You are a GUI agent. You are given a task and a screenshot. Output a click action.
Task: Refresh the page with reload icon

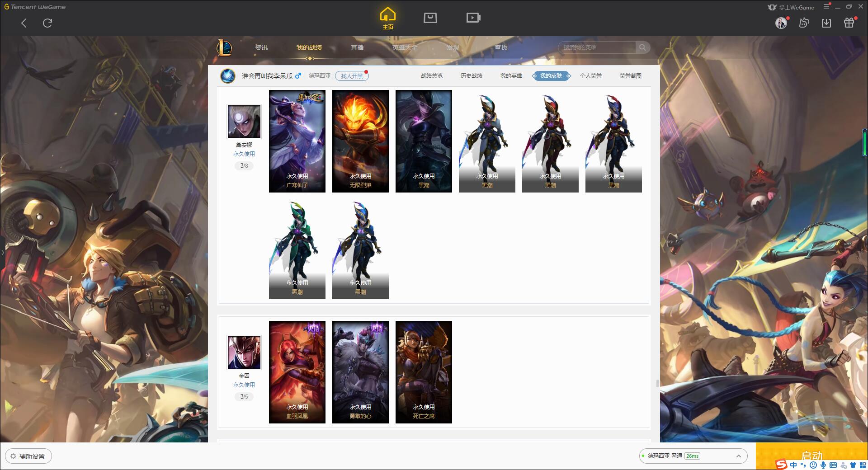pos(47,23)
